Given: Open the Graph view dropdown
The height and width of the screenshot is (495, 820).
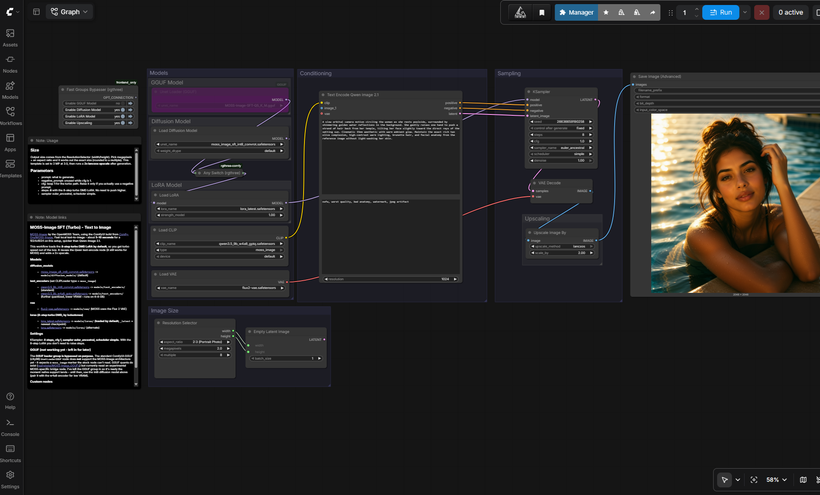Looking at the screenshot, I should pyautogui.click(x=70, y=11).
